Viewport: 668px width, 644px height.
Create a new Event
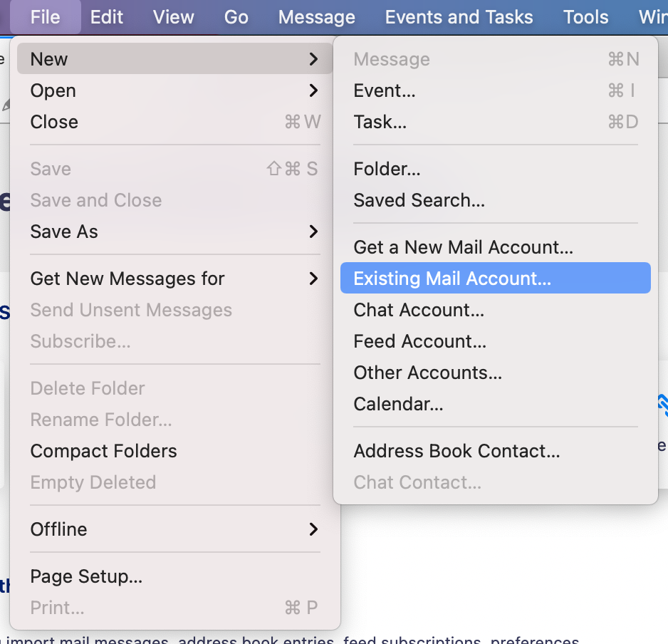[496, 90]
